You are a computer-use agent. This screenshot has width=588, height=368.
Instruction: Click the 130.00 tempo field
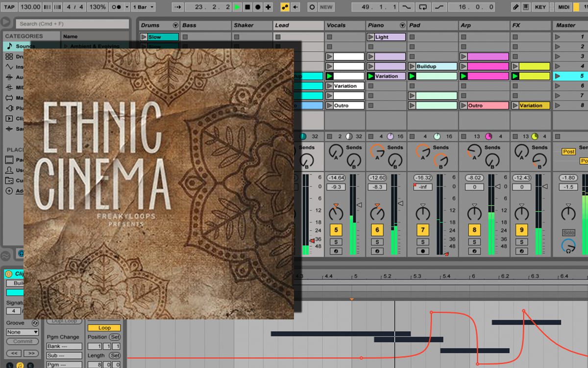tap(30, 7)
